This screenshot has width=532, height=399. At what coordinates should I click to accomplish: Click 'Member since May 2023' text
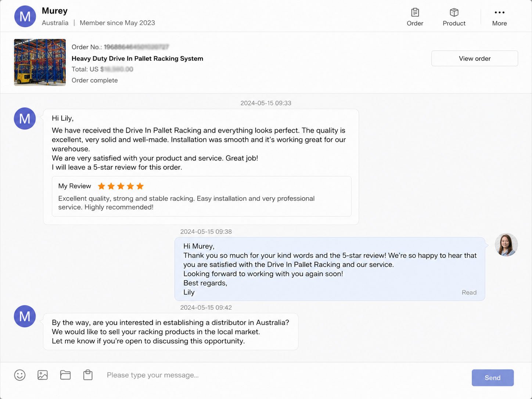pos(117,23)
